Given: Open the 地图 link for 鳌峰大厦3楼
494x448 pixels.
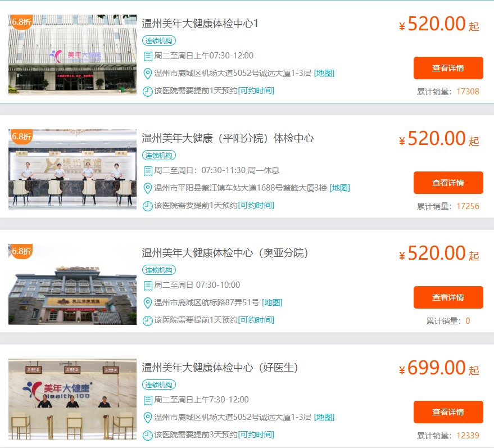Looking at the screenshot, I should pyautogui.click(x=339, y=188).
